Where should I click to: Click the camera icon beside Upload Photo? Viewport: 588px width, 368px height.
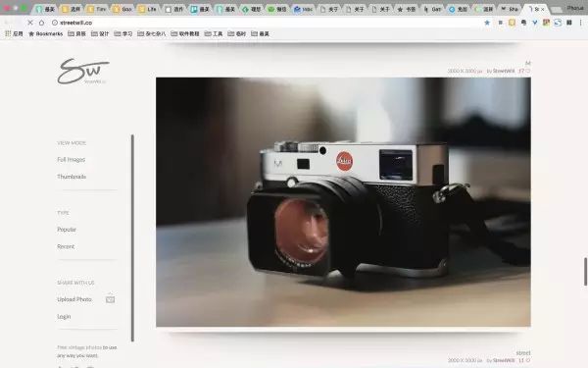[x=110, y=299]
